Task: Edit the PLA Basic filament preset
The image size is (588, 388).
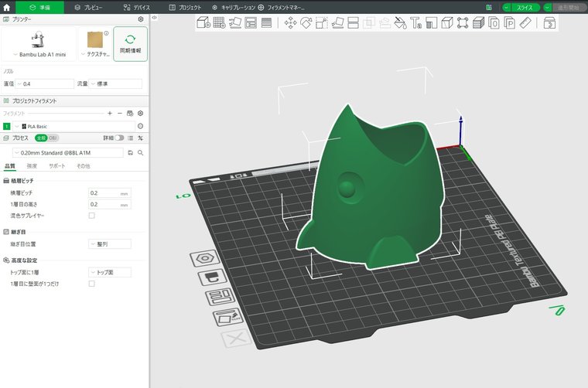Action: click(141, 126)
